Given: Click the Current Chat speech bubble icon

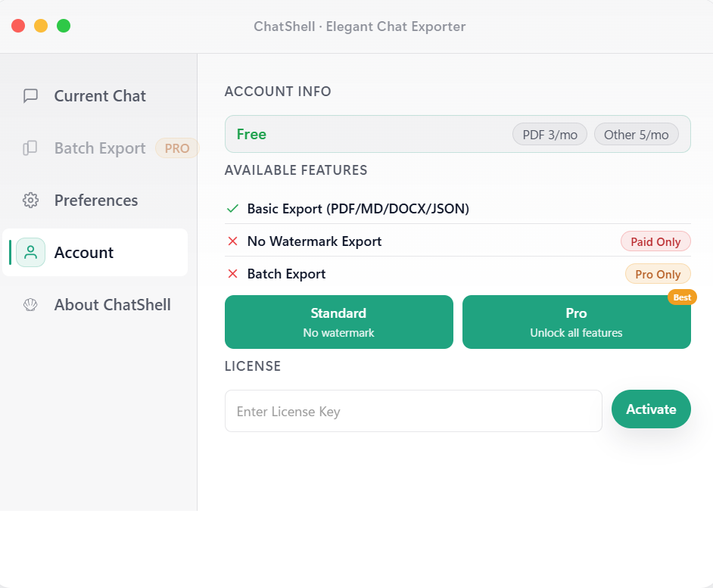Looking at the screenshot, I should coord(30,96).
